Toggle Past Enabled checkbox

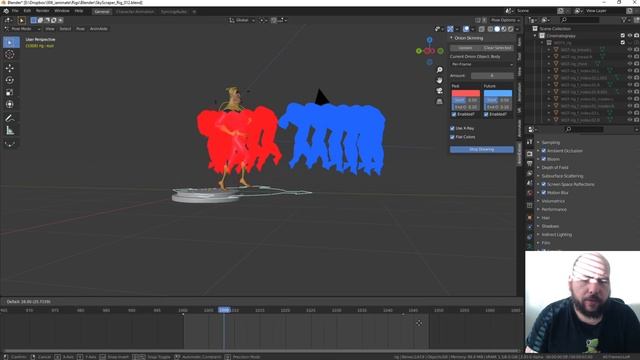tap(454, 114)
